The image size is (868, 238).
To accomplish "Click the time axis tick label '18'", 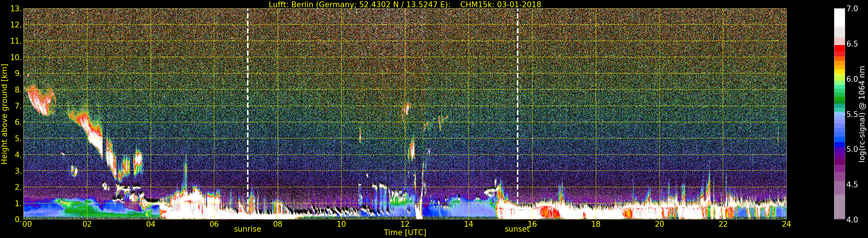I will click(596, 224).
